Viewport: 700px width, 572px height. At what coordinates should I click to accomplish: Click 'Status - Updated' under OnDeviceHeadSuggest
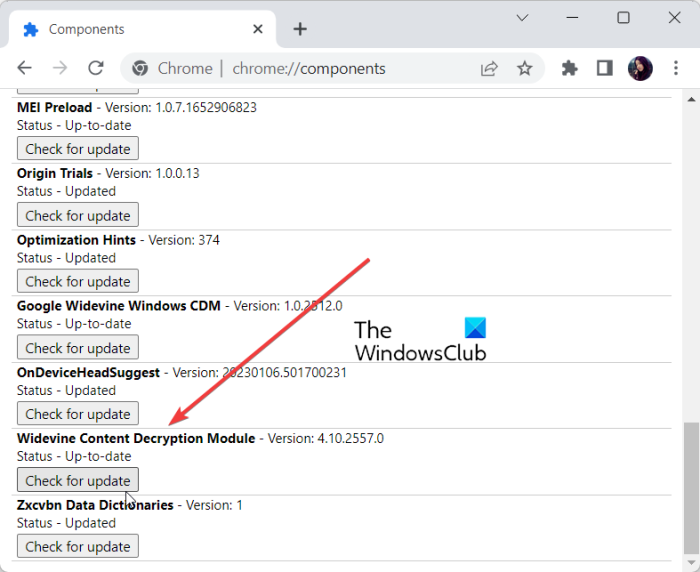67,391
